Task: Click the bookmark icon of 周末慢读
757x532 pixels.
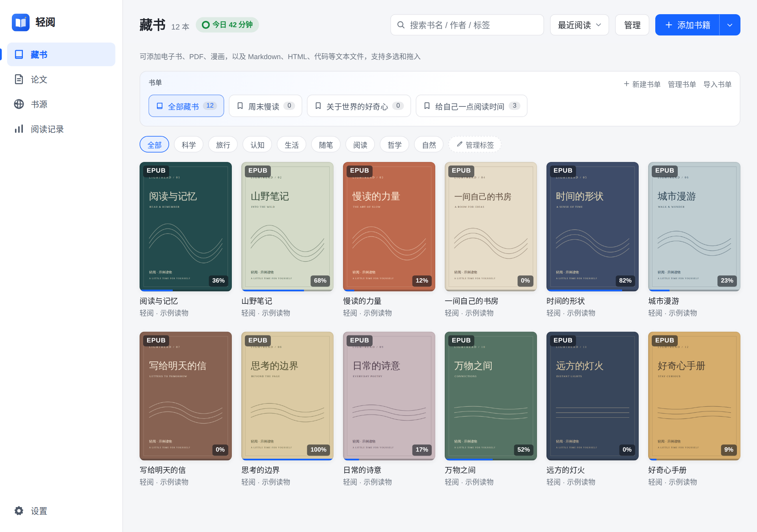Action: [x=240, y=106]
